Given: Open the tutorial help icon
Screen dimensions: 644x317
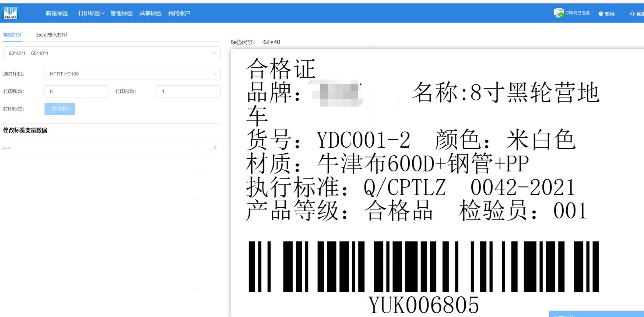Looking at the screenshot, I should 601,14.
